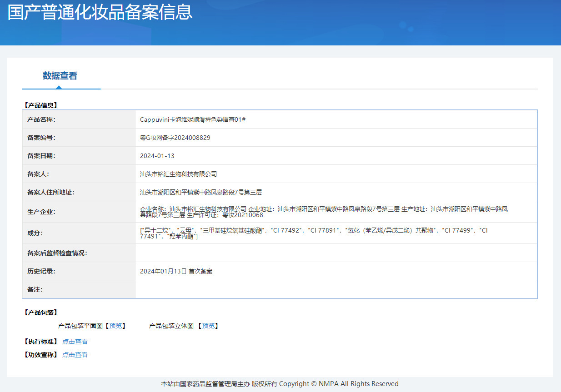The height and width of the screenshot is (392, 561).
Task: Click the 【执行标准】 heading label
Action: (x=40, y=342)
